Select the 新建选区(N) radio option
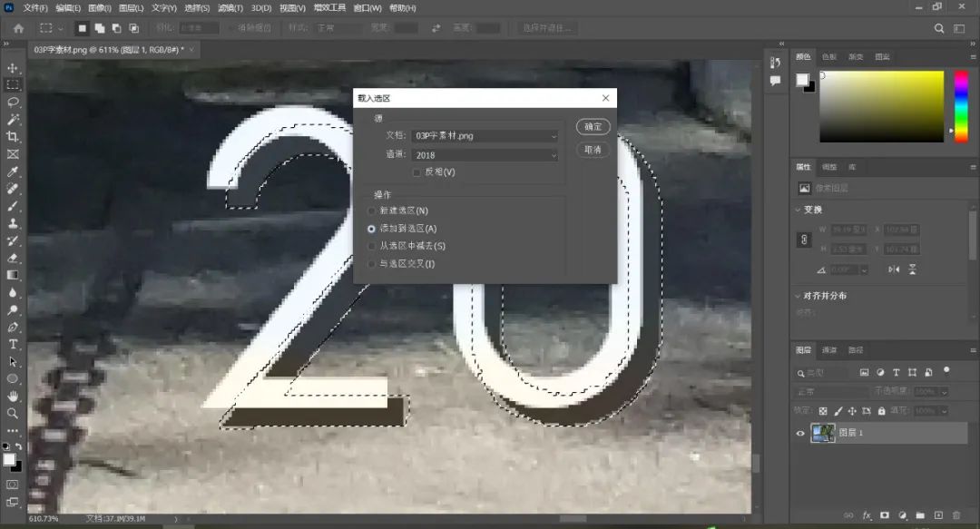The image size is (980, 529). click(x=371, y=211)
